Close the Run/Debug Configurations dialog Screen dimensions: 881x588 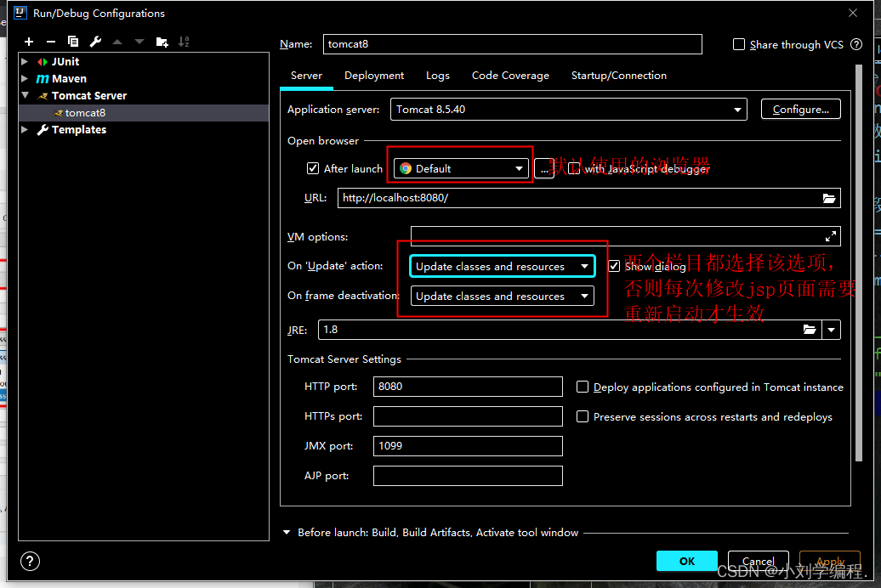853,13
